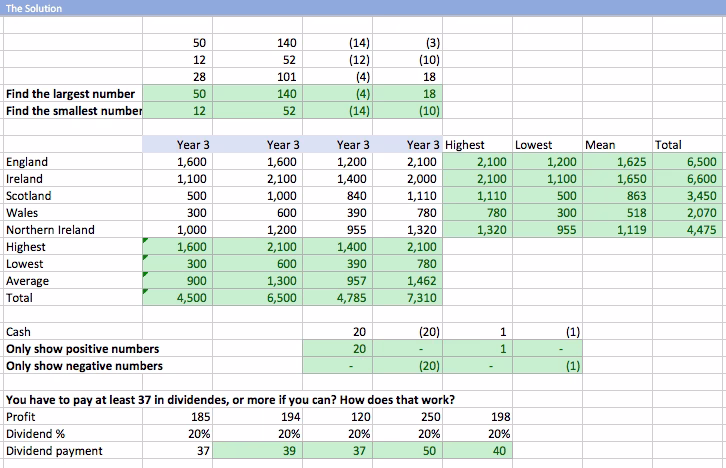Click Ireland's value 2,000
The image size is (726, 468).
pyautogui.click(x=407, y=179)
